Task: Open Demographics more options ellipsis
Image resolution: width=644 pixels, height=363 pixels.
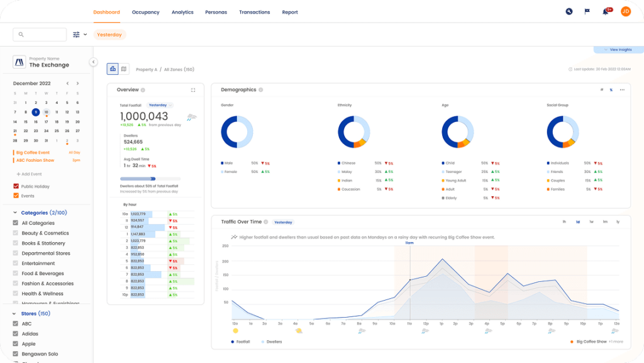Action: (x=622, y=90)
